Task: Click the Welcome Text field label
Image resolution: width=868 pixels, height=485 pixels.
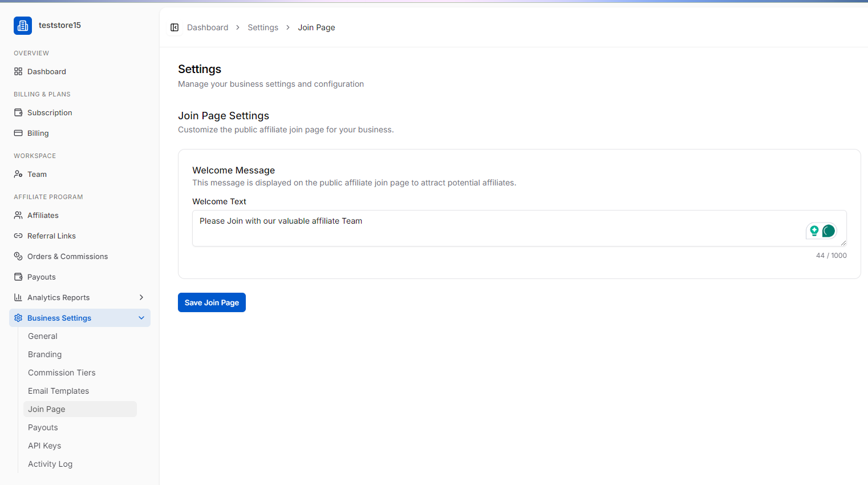Action: (x=219, y=201)
